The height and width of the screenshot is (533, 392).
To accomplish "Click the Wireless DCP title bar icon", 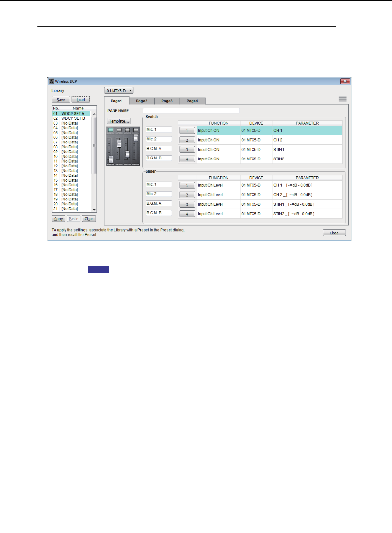I will click(51, 81).
